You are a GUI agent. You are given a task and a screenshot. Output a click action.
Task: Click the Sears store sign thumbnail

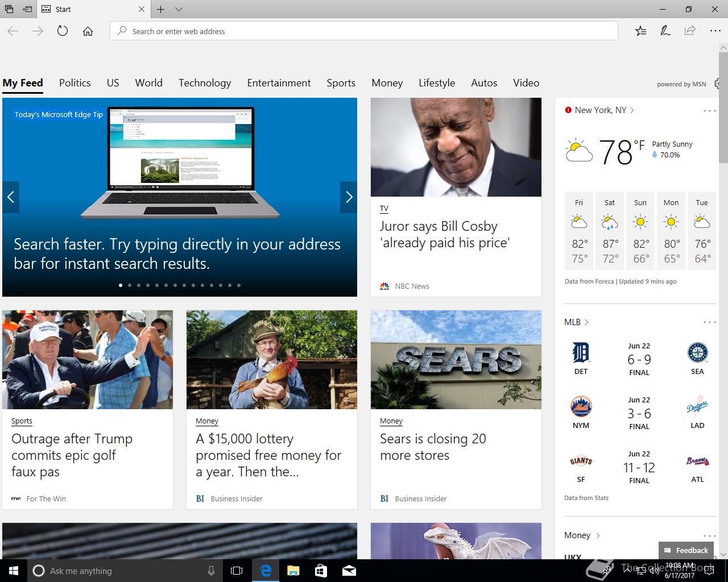pyautogui.click(x=456, y=360)
